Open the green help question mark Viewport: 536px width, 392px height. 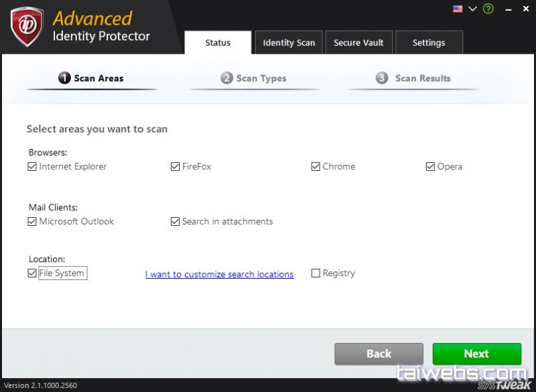pos(488,9)
